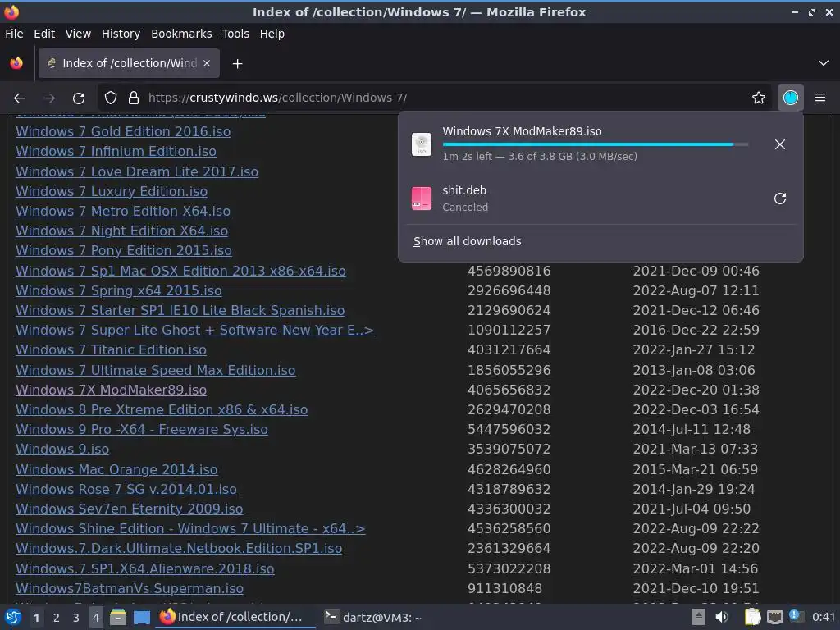Open the Help menu
This screenshot has width=840, height=630.
click(272, 34)
